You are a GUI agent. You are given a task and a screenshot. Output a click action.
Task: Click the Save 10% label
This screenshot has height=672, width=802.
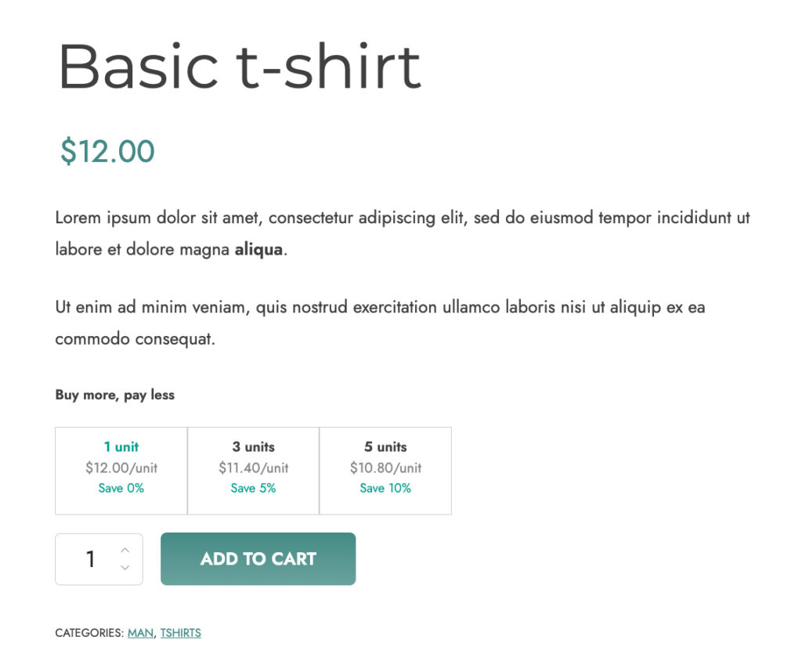(x=385, y=489)
